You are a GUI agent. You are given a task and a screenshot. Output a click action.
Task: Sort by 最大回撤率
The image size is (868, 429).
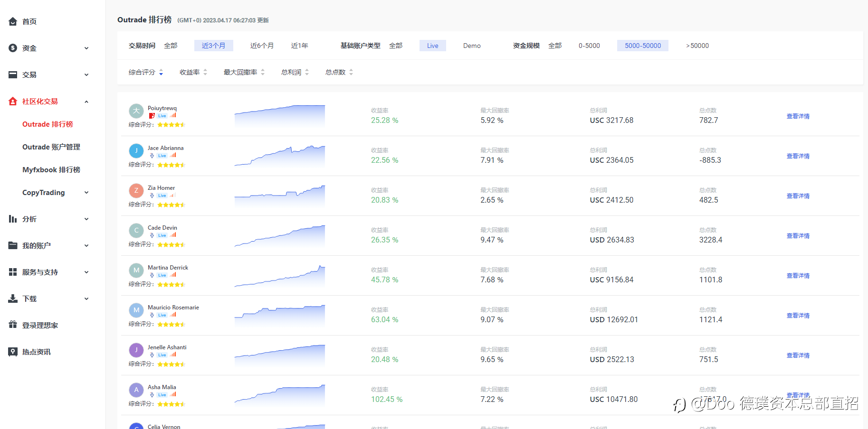click(x=244, y=72)
